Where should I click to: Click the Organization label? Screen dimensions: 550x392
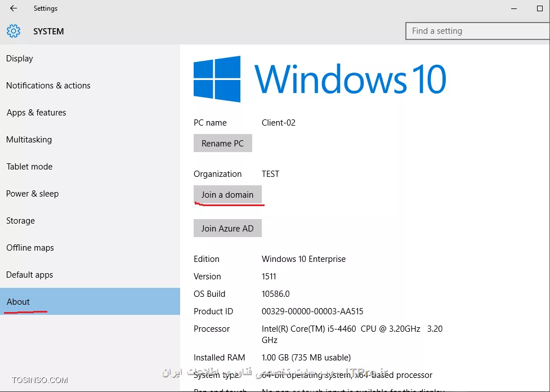217,173
